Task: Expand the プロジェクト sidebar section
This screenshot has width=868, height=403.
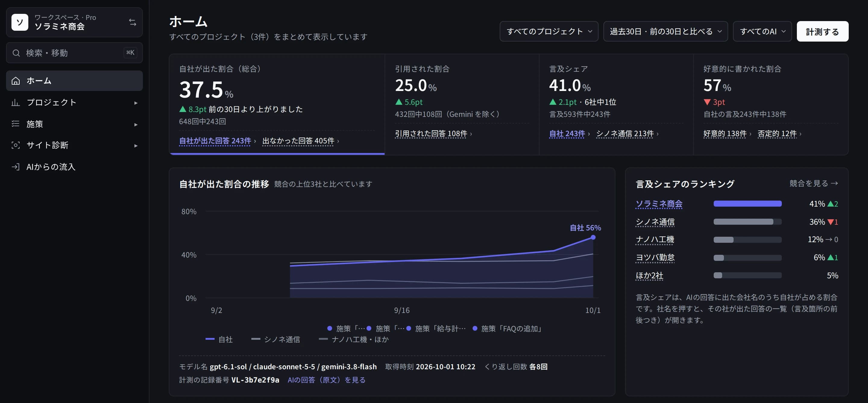Action: (x=136, y=103)
